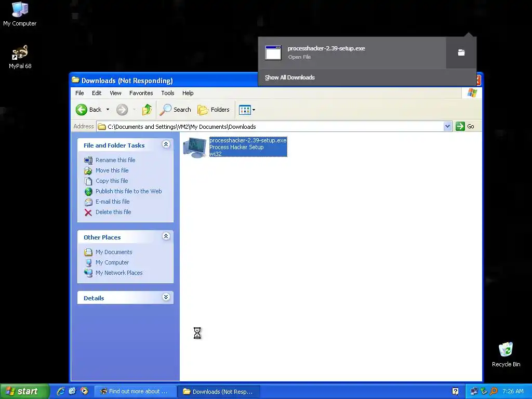Launch MyPal 68 browser shortcut
Screen dimensions: 532x399
pyautogui.click(x=20, y=57)
